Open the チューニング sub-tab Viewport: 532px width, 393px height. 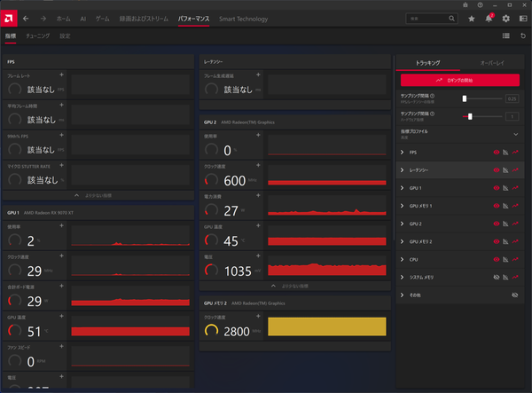37,36
